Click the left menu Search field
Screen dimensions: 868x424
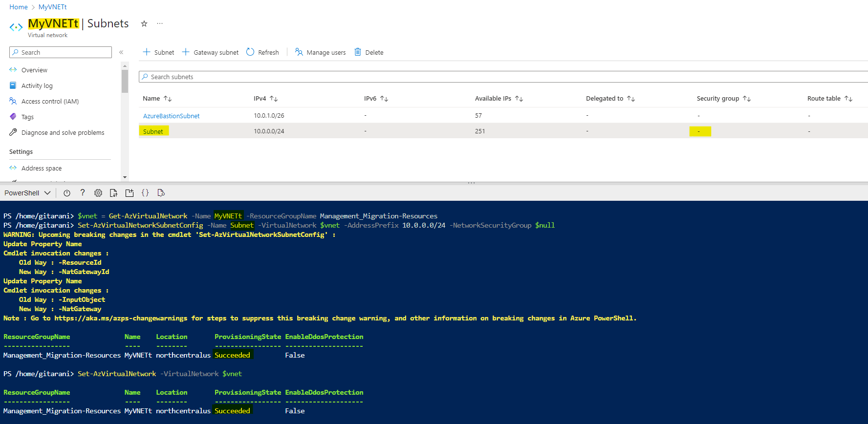point(61,52)
